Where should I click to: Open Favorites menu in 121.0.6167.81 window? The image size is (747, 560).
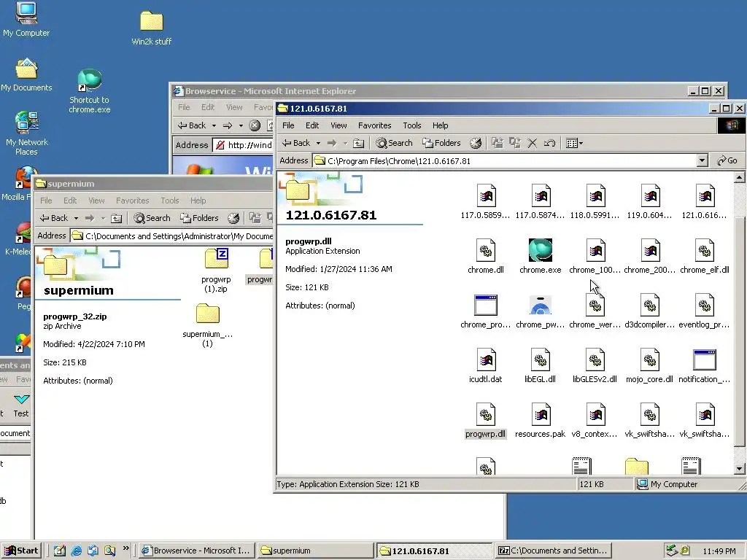(x=374, y=125)
